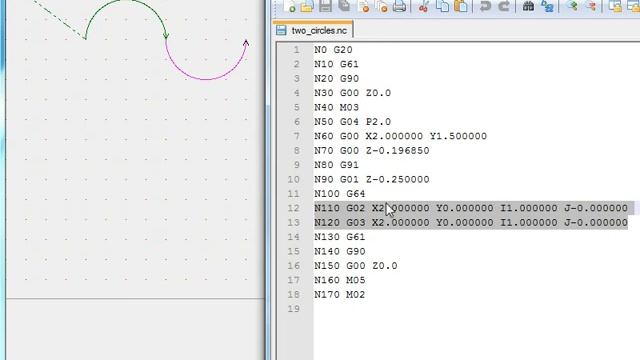The height and width of the screenshot is (360, 640).
Task: Toggle synchronized vertical scrolling icon
Action: click(615, 6)
